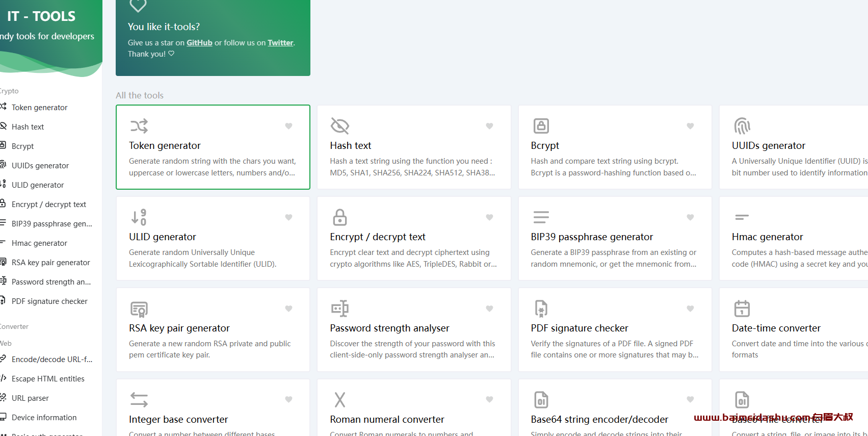Open Token generator from the sidebar

tap(39, 107)
